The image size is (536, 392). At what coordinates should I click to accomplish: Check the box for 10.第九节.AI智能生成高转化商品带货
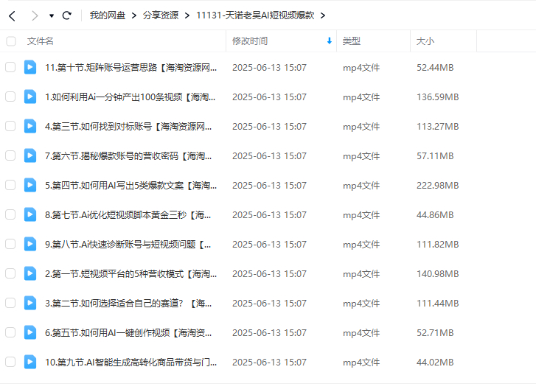(10, 362)
